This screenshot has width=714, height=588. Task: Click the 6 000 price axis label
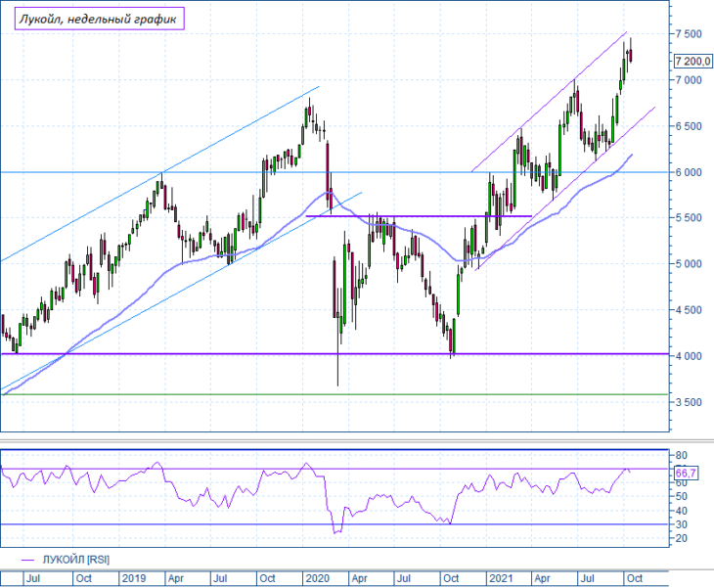coord(689,172)
